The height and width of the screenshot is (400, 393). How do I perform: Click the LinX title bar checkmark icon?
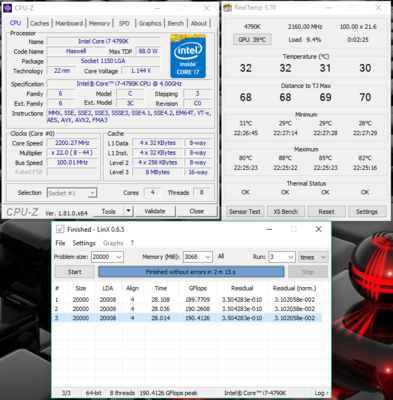pos(60,229)
